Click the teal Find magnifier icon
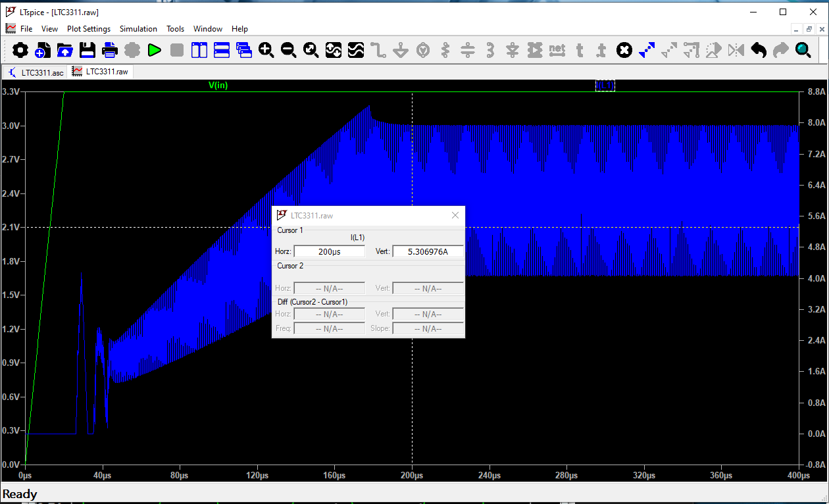Viewport: 829px width, 504px height. click(803, 50)
